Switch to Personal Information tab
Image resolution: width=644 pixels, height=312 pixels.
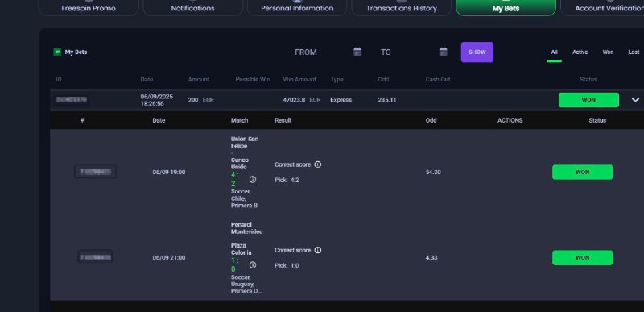tap(297, 8)
